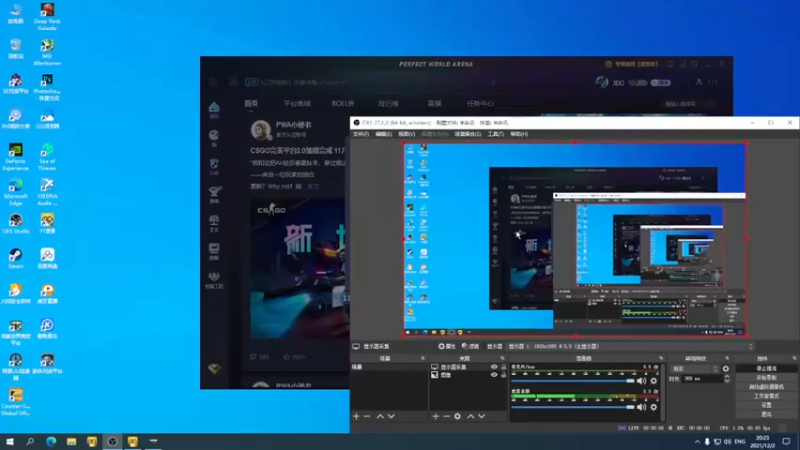Mute the 桌面音频 channel speaker
The width and height of the screenshot is (800, 450).
(x=641, y=407)
